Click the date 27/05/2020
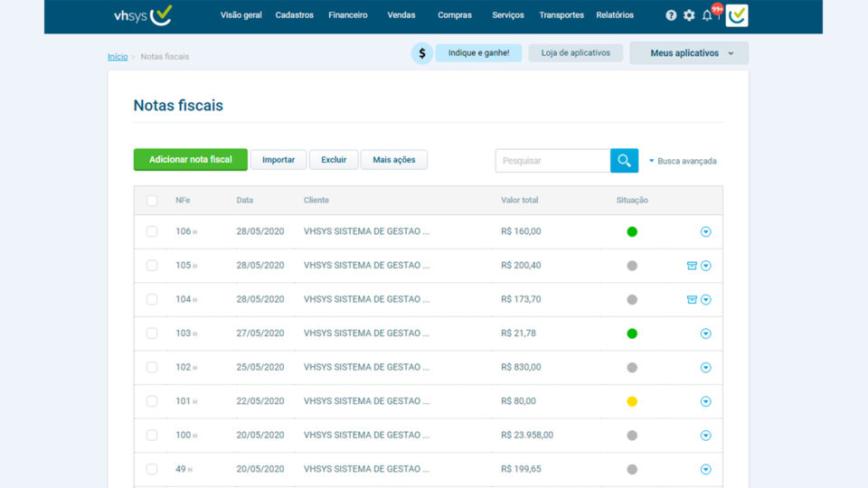The height and width of the screenshot is (488, 868). 260,333
